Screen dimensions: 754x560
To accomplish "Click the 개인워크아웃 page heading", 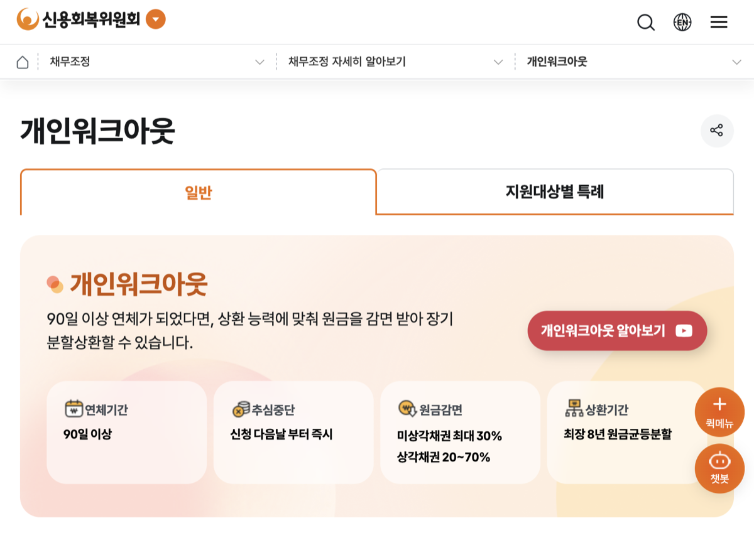I will 97,131.
